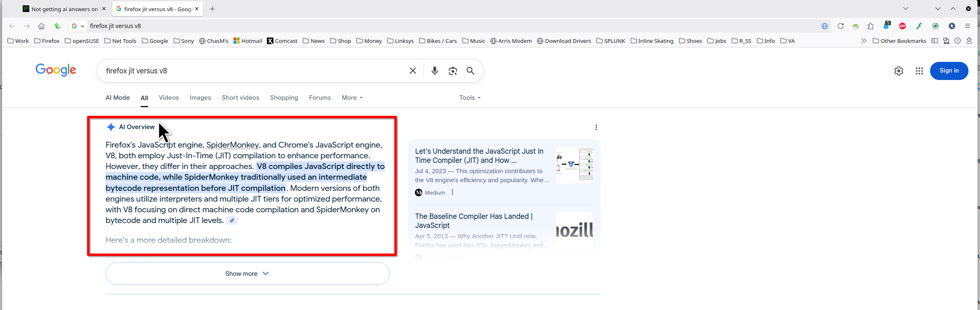Click the Medium article thumbnail
Image resolution: width=980 pixels, height=310 pixels.
pos(575,165)
